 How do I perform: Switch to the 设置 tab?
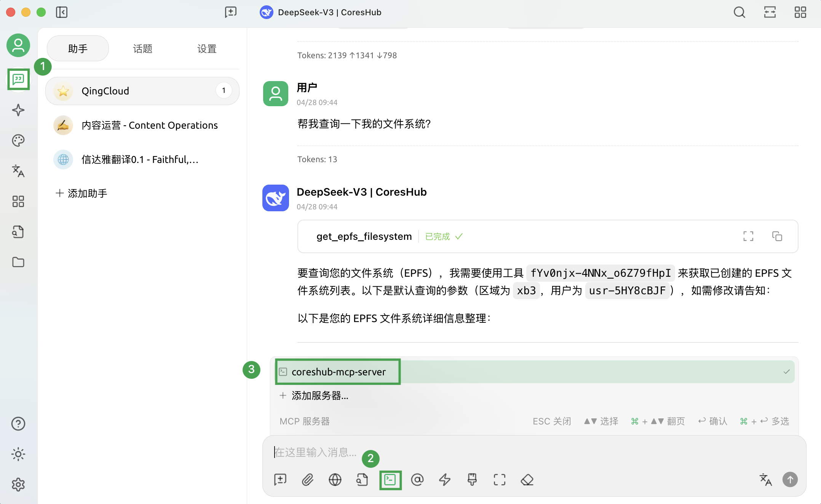[x=207, y=49]
